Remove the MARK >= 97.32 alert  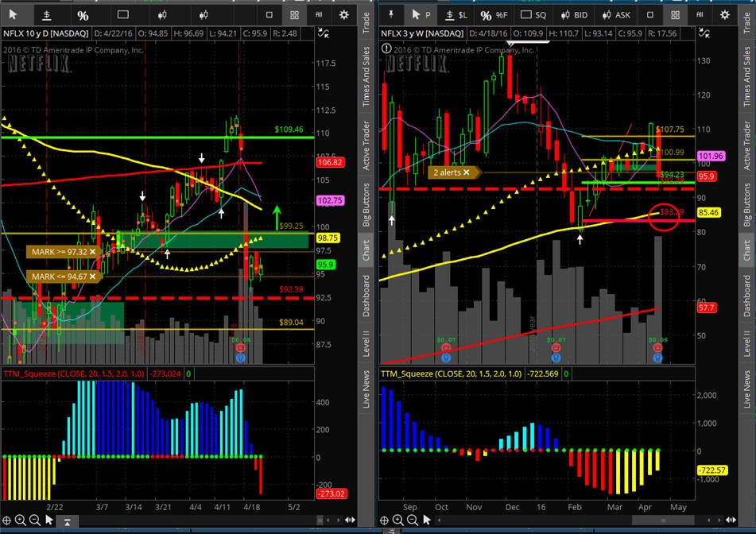point(92,252)
